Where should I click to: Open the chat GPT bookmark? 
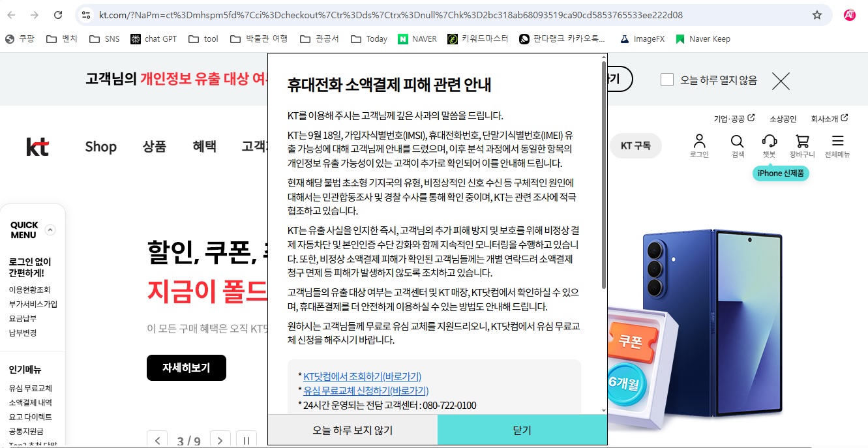(154, 39)
